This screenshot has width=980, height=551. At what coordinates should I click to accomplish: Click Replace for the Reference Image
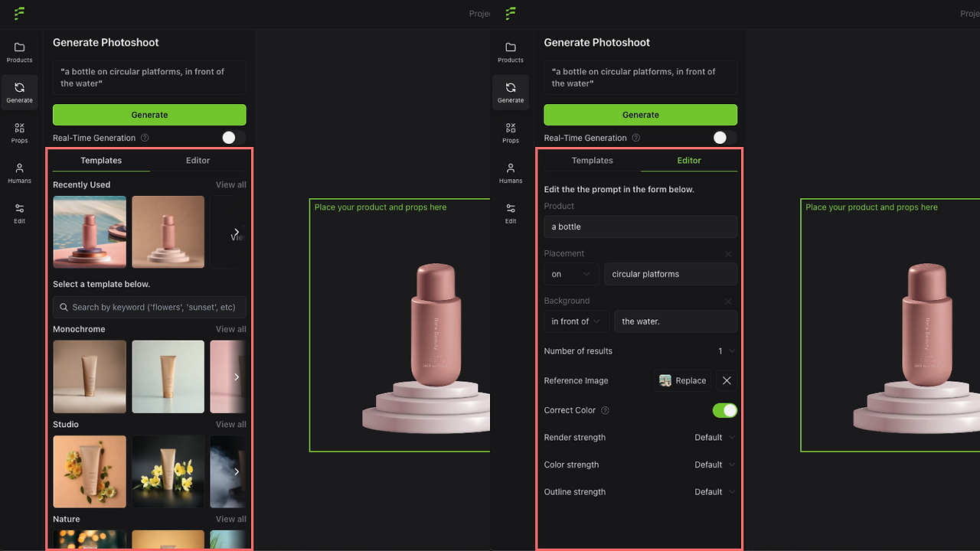683,380
